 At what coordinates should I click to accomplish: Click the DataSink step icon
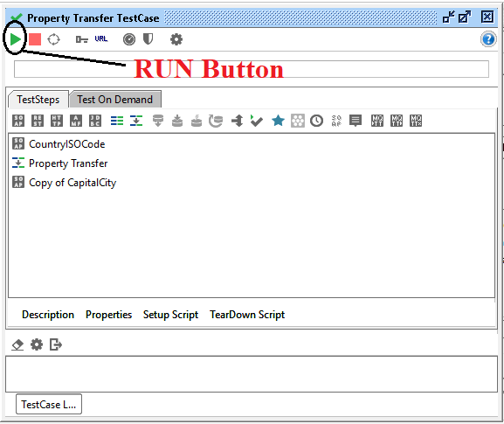[177, 121]
